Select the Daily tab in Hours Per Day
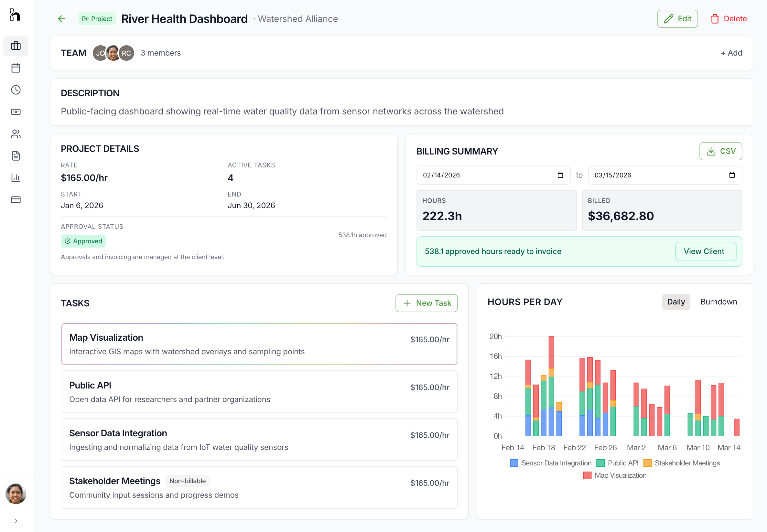This screenshot has height=532, width=767. (x=676, y=302)
